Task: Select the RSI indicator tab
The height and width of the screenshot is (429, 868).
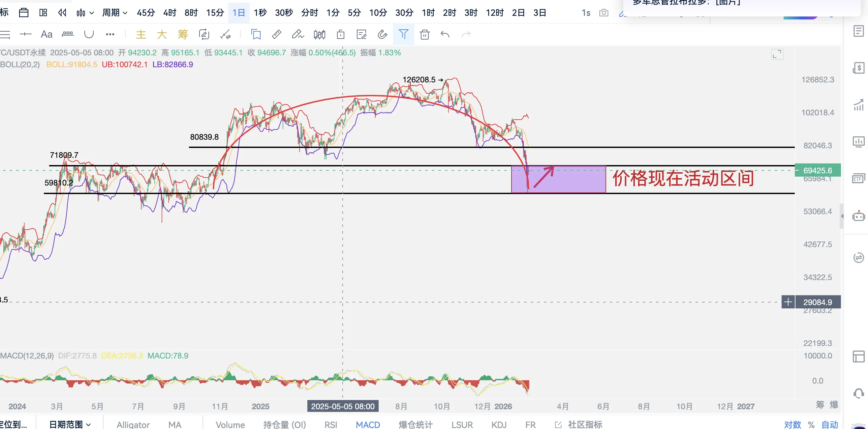Action: tap(330, 424)
